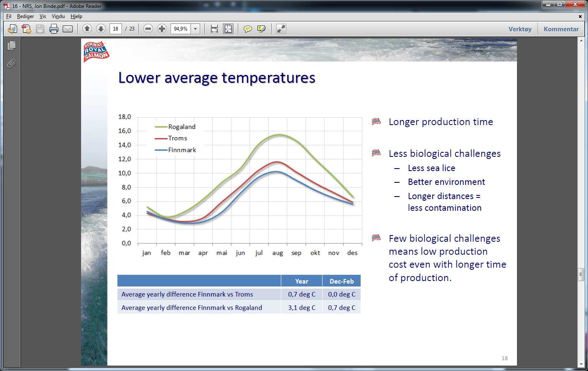
Task: Open the Kommentar pane
Action: click(561, 29)
